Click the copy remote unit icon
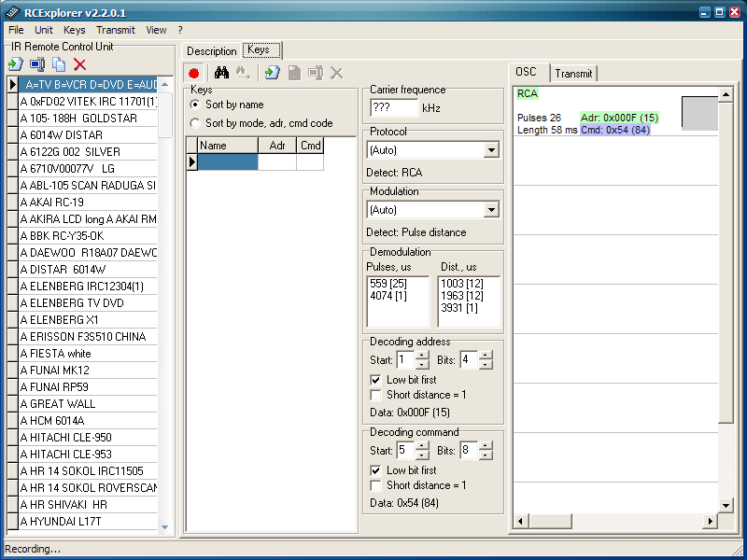The image size is (747, 560). (x=59, y=64)
